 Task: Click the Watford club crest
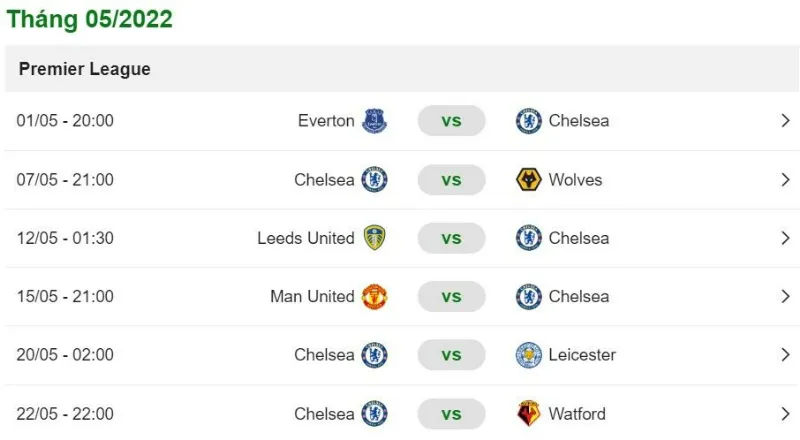(x=529, y=413)
